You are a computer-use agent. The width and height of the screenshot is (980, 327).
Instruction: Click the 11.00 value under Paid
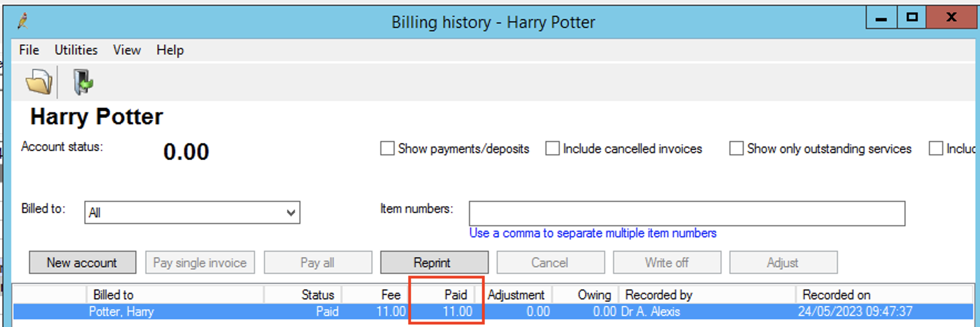pos(458,311)
